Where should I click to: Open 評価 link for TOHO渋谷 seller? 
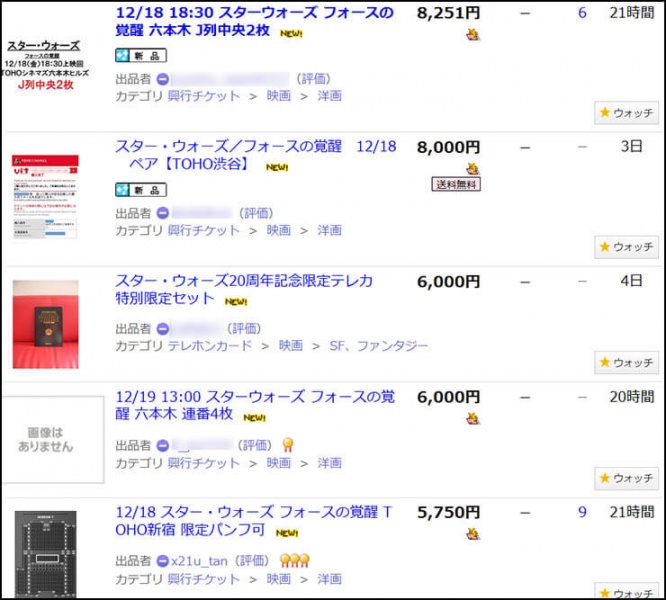pyautogui.click(x=257, y=213)
